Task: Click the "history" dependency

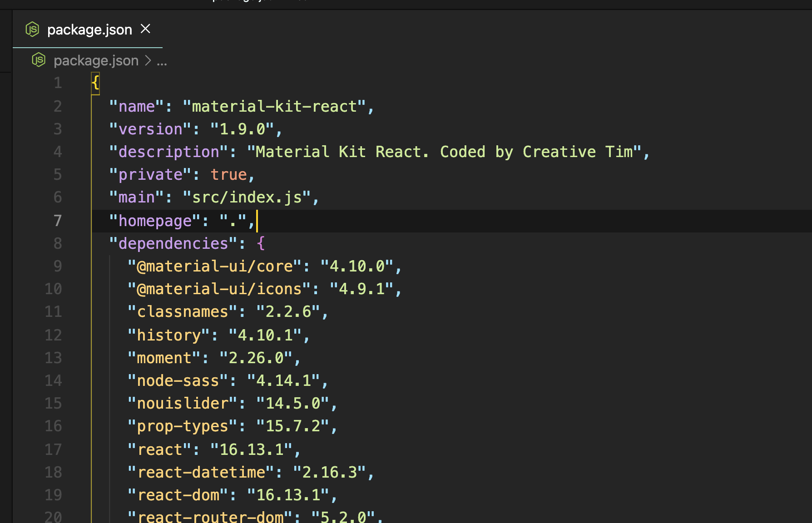Action: [168, 335]
